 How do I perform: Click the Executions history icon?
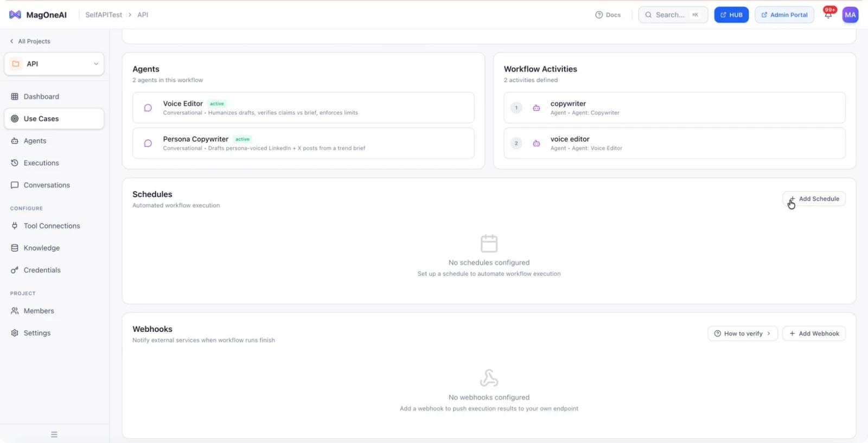pos(15,163)
